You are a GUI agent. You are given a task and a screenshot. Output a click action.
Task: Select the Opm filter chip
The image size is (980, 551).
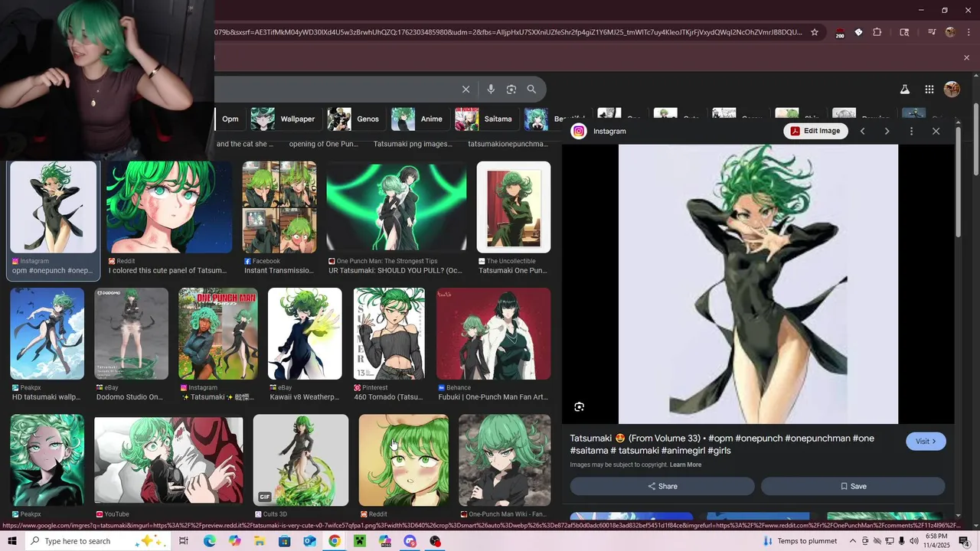(x=230, y=119)
